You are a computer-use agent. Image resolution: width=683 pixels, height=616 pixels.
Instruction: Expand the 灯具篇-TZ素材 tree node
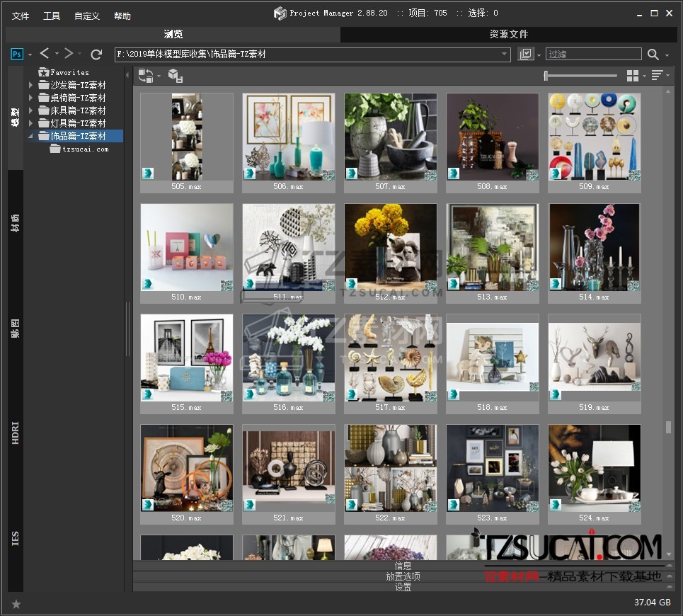pos(30,123)
